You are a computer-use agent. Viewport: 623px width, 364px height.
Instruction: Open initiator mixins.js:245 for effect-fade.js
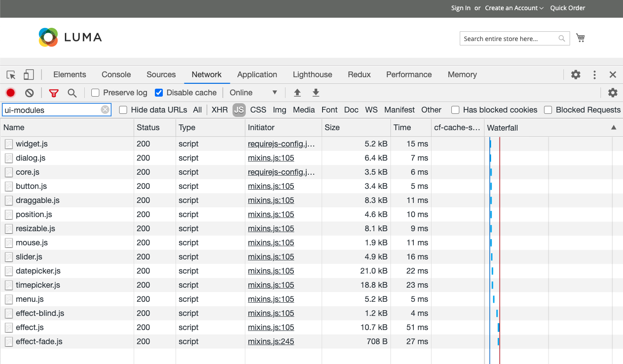point(270,341)
